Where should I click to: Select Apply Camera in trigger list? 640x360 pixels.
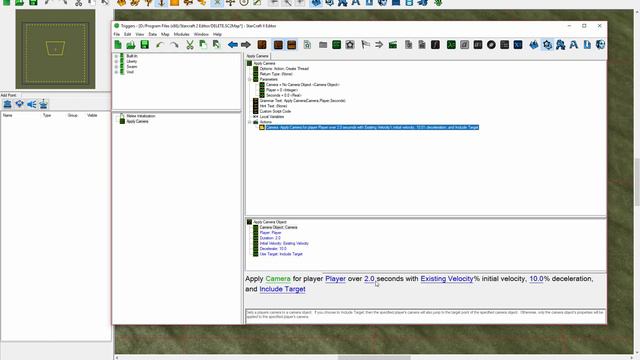tap(137, 121)
